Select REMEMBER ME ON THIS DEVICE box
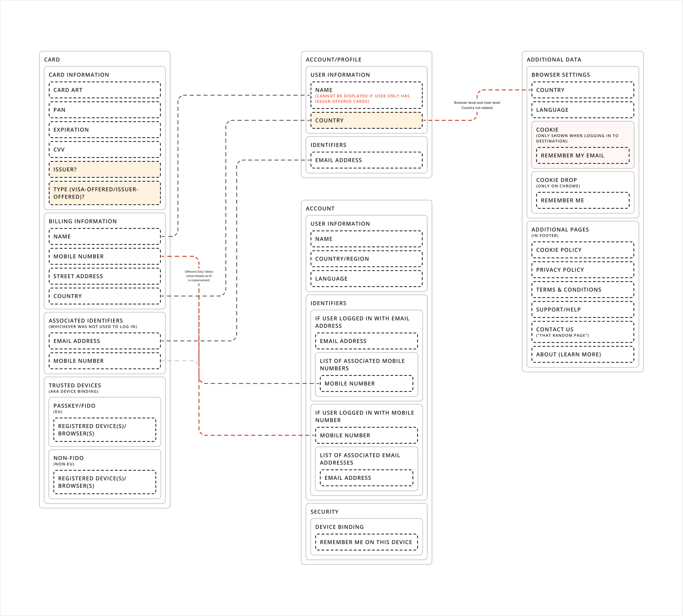This screenshot has width=683, height=616. [x=366, y=542]
